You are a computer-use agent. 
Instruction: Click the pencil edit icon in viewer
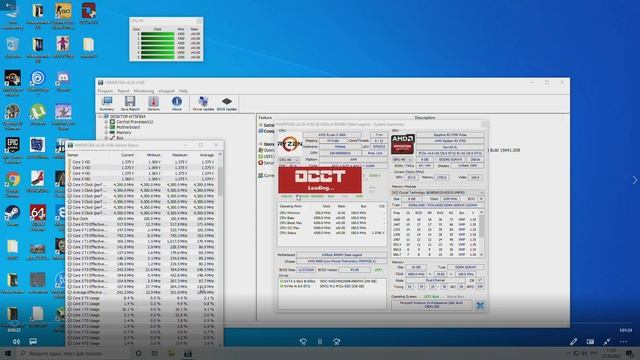click(x=573, y=342)
